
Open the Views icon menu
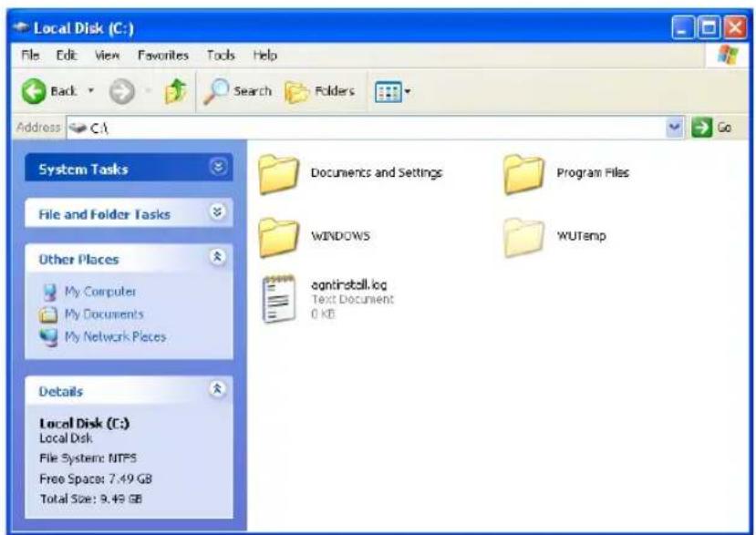pos(388,91)
